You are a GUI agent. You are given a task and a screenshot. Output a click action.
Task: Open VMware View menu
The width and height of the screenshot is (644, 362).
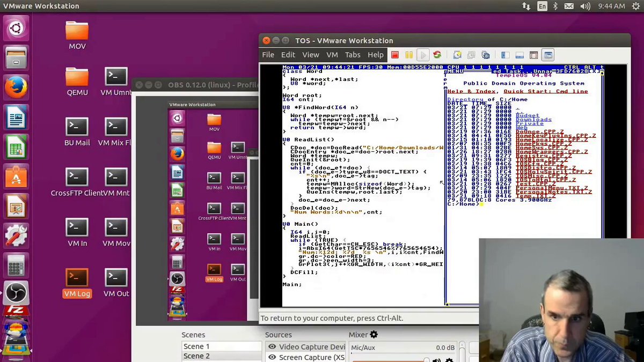click(x=310, y=55)
